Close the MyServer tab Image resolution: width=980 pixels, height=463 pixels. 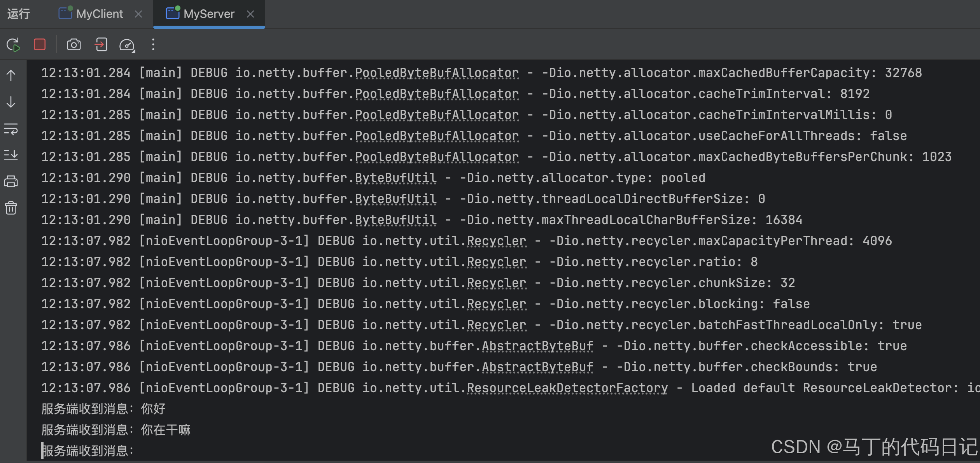tap(250, 14)
